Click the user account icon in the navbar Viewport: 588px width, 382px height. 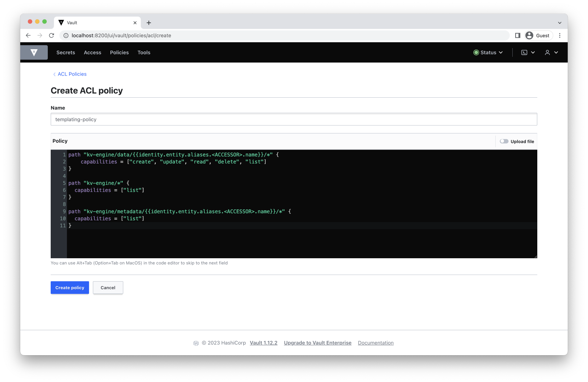547,52
